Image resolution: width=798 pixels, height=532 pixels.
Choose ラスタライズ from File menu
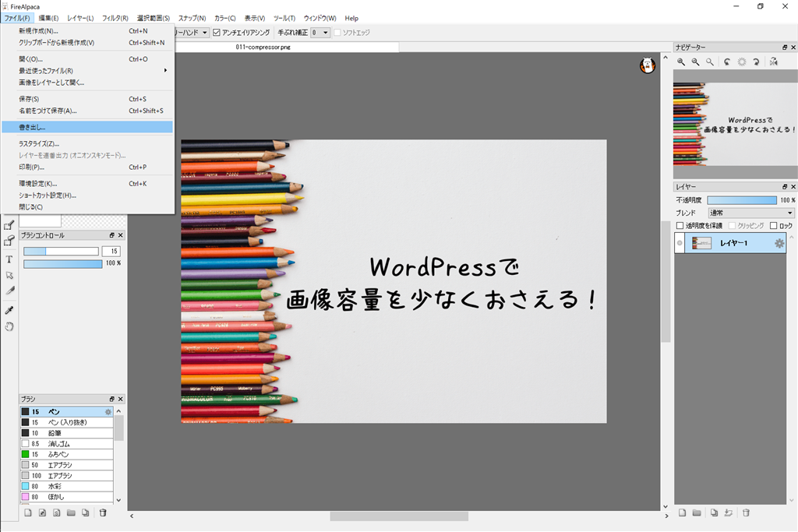point(87,144)
